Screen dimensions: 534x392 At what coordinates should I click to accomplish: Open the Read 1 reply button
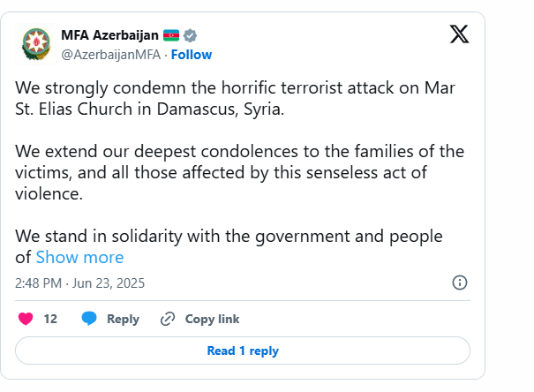click(243, 351)
